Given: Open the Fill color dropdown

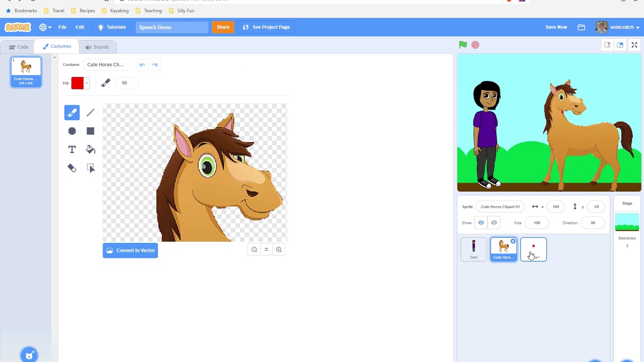Looking at the screenshot, I should tap(87, 83).
